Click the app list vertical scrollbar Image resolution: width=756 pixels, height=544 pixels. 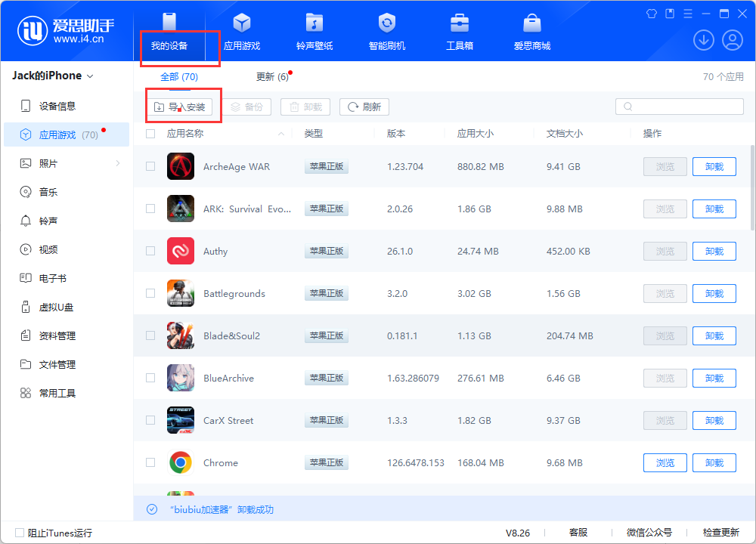(753, 188)
